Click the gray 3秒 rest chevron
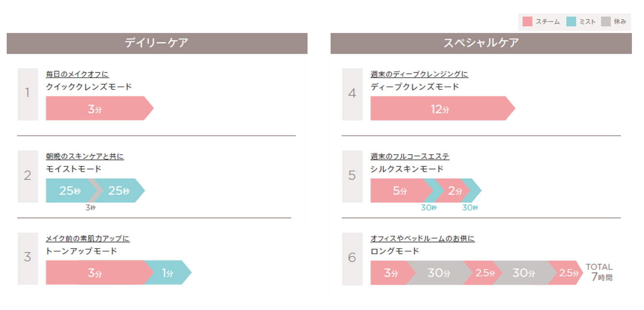Image resolution: width=644 pixels, height=310 pixels. point(96,191)
